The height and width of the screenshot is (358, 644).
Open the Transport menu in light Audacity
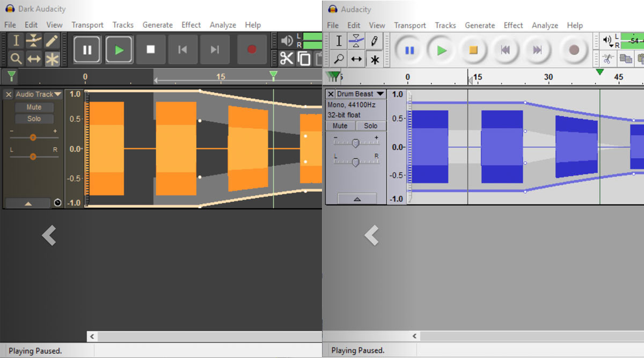(410, 25)
